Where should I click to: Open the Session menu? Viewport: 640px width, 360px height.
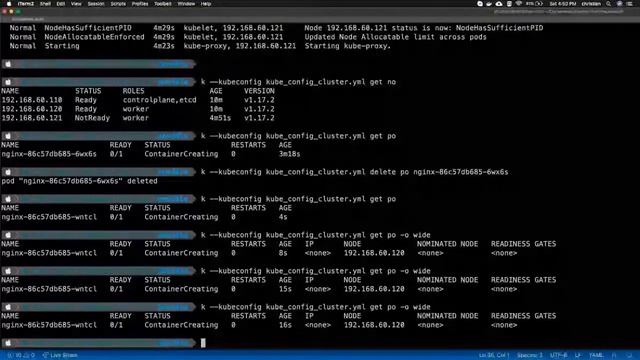click(96, 4)
